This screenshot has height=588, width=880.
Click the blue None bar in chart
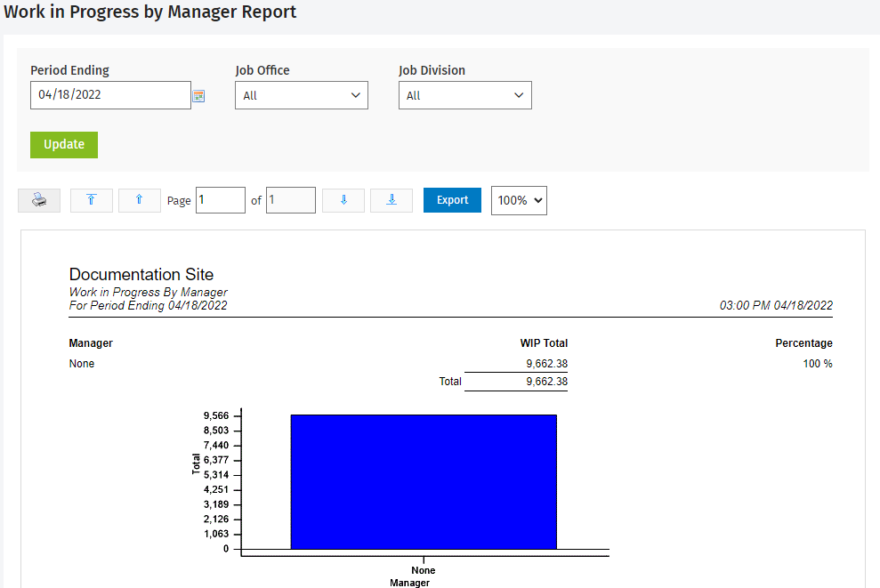point(424,482)
